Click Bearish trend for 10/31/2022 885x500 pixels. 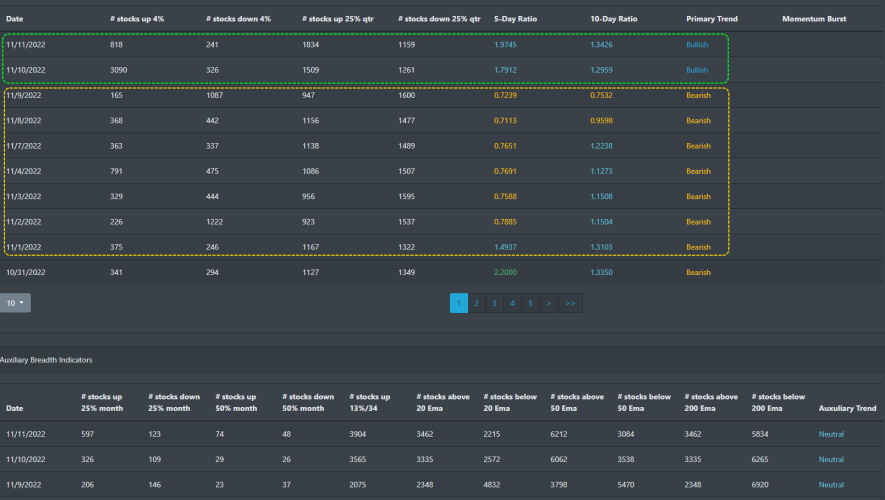pyautogui.click(x=698, y=272)
